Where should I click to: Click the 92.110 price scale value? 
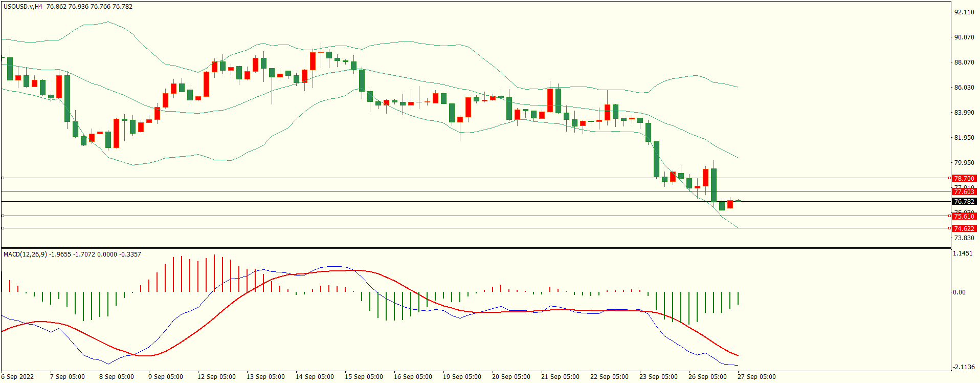pos(964,12)
